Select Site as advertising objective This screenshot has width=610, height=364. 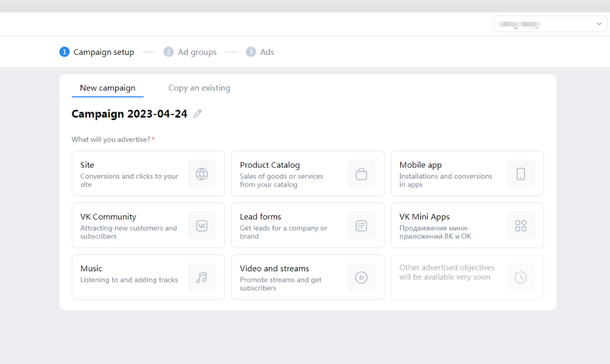(148, 173)
